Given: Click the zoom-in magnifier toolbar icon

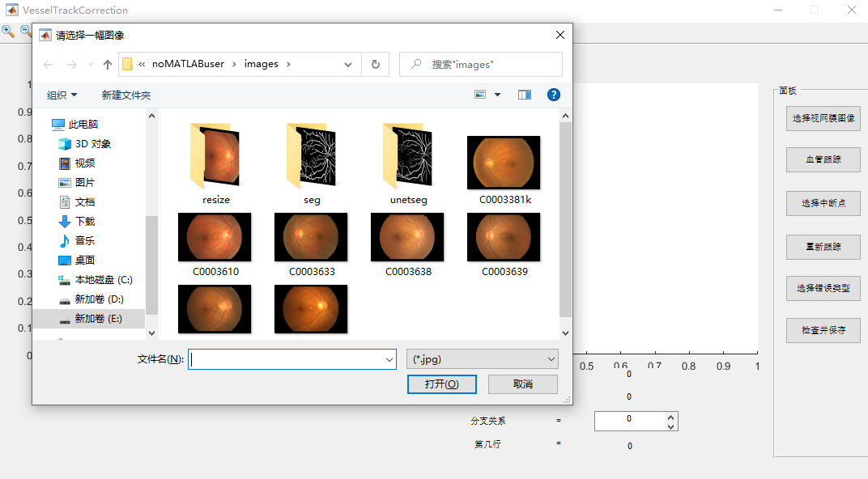Looking at the screenshot, I should (7, 31).
